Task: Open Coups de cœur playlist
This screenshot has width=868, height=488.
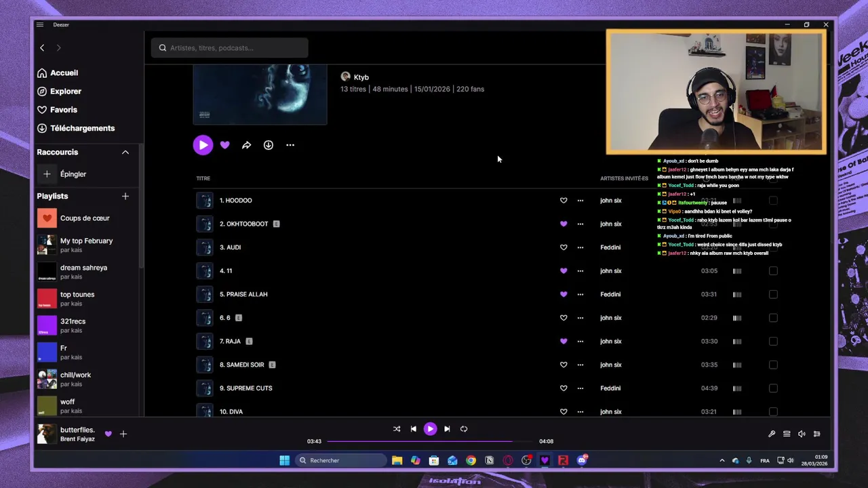Action: (85, 218)
